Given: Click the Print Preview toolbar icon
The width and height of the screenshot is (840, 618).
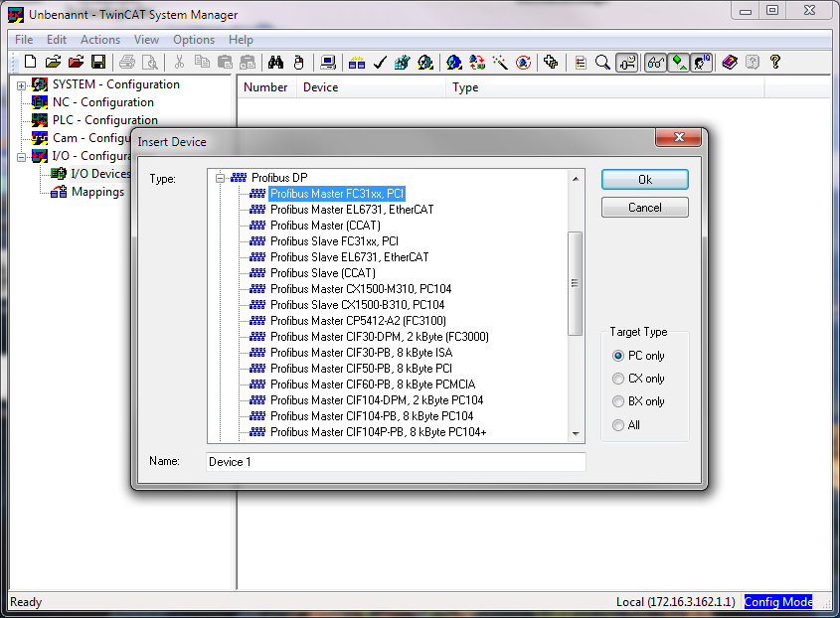Looking at the screenshot, I should coord(150,63).
